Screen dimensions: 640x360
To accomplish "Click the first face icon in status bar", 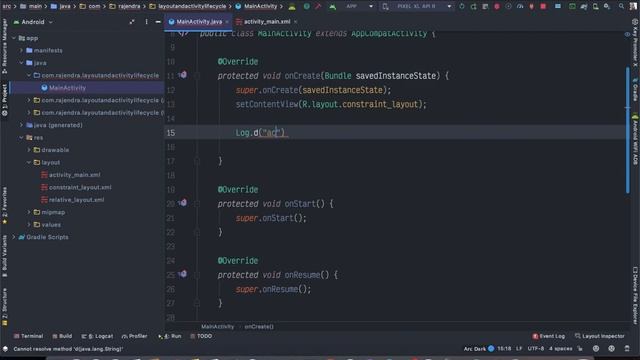I will tap(596, 349).
